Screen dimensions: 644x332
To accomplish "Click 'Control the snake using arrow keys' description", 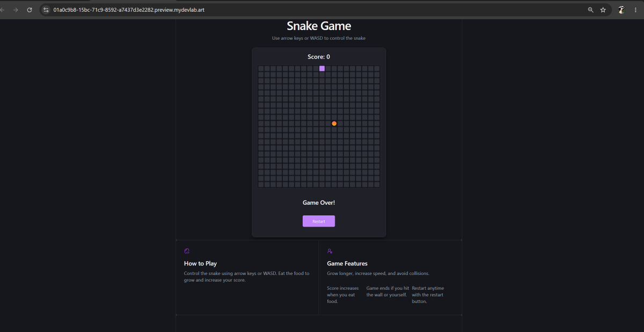I will point(247,277).
